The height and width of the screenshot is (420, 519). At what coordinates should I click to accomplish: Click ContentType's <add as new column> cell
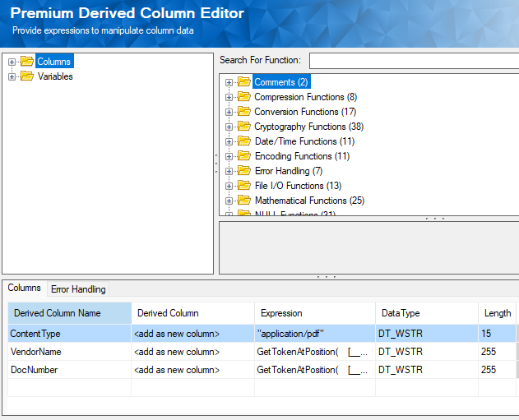pos(193,334)
